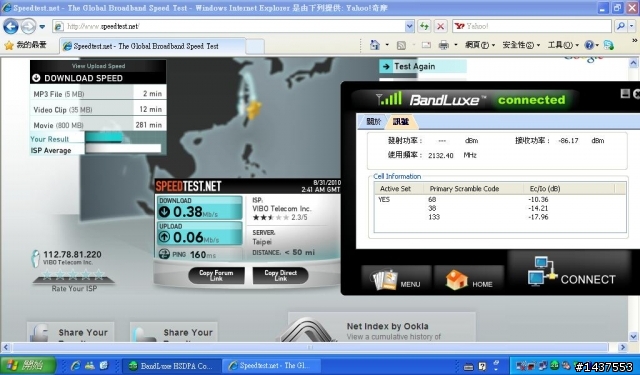Image resolution: width=640 pixels, height=375 pixels.
Task: Select the row with scramble code 68
Action: [500, 200]
